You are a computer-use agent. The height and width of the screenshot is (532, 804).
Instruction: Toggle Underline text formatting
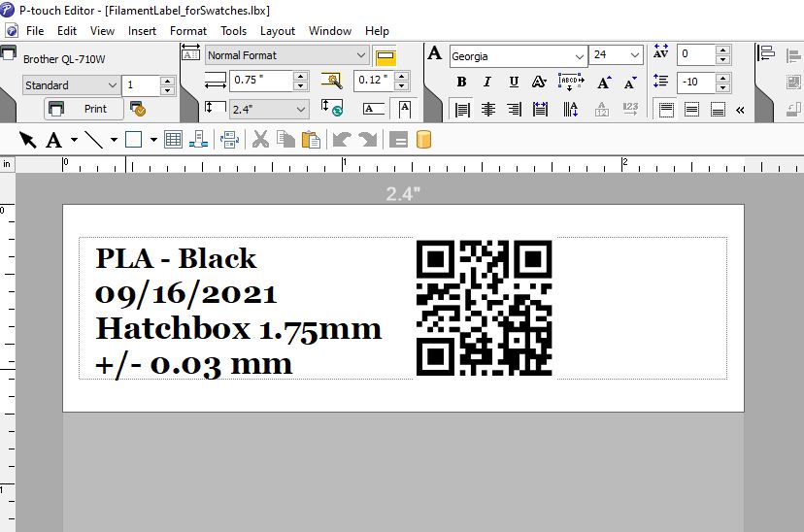tap(513, 83)
